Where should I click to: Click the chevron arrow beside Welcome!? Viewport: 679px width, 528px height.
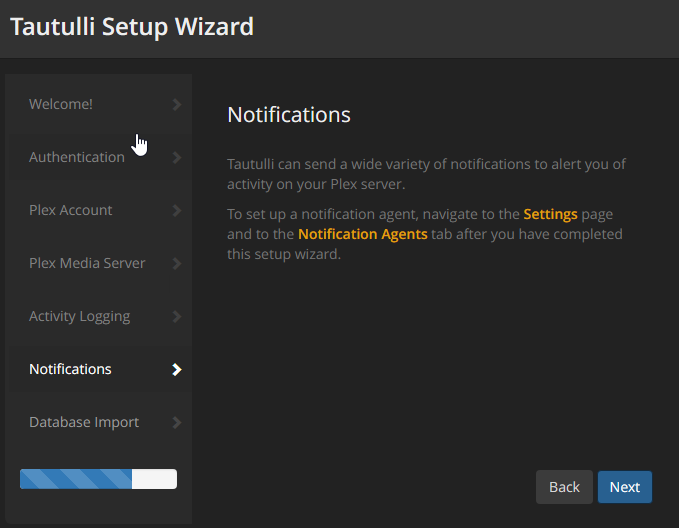[177, 104]
